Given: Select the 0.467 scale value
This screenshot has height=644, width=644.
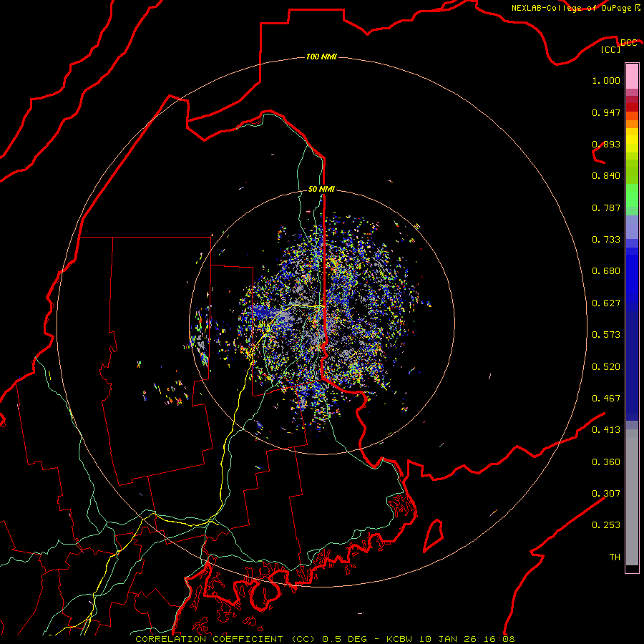Looking at the screenshot, I should click(x=606, y=399).
